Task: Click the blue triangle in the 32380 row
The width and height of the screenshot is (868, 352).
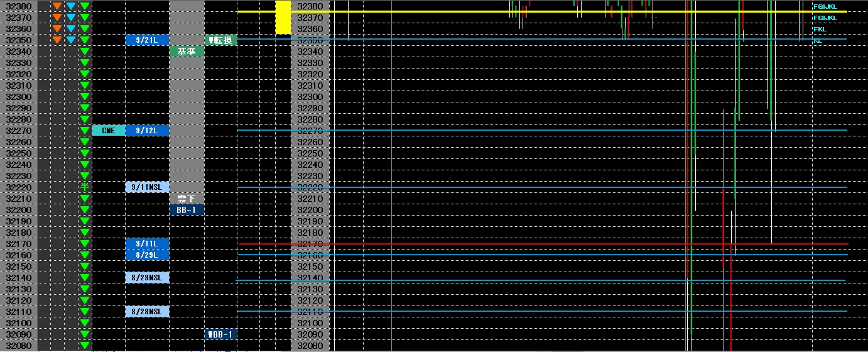Action: 71,6
